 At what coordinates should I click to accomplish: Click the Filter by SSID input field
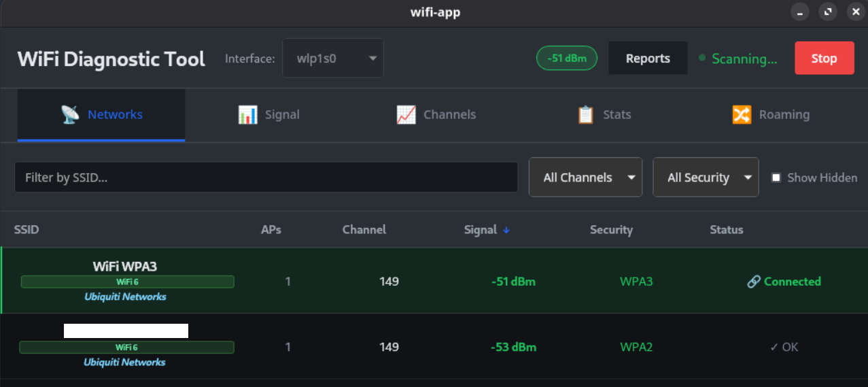[x=266, y=178]
